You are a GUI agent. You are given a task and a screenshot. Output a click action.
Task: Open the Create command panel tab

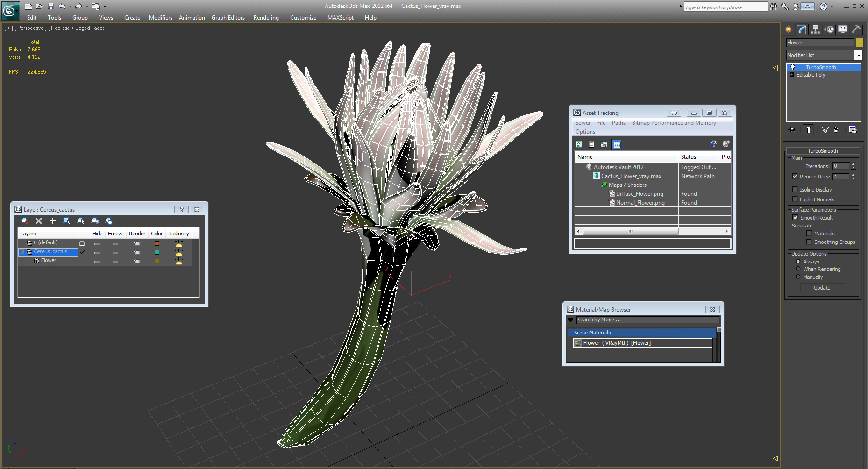coord(789,29)
